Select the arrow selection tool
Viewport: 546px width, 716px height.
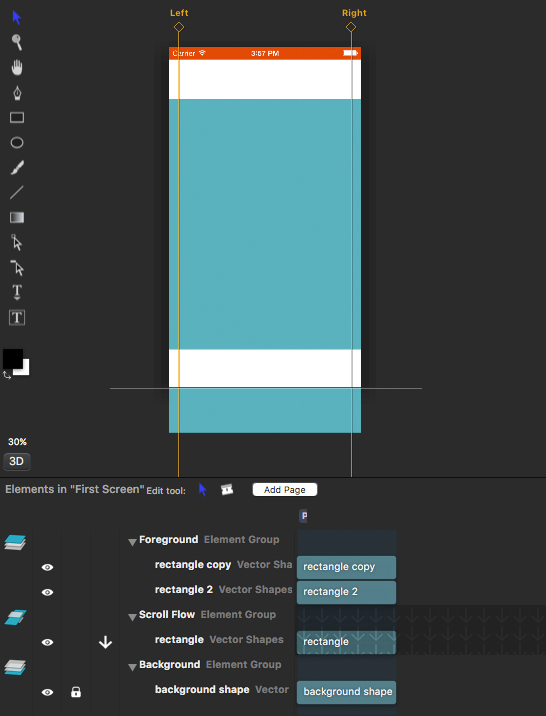17,18
